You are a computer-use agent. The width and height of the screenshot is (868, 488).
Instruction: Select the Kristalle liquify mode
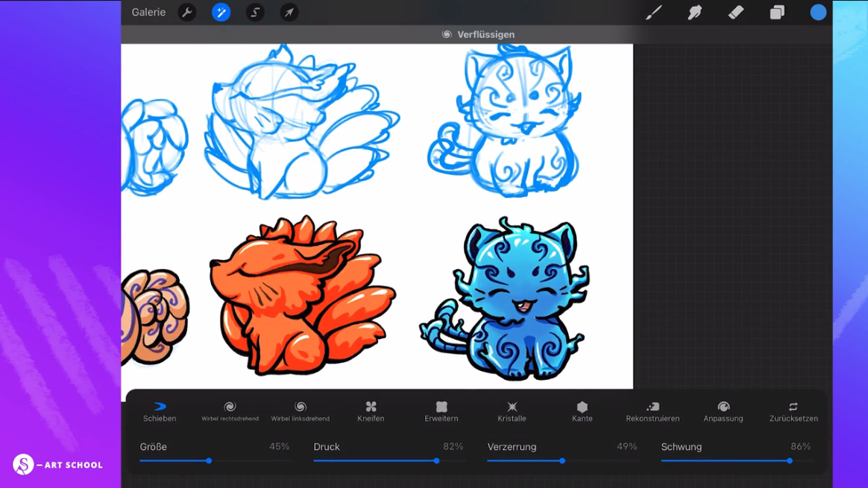[512, 412]
